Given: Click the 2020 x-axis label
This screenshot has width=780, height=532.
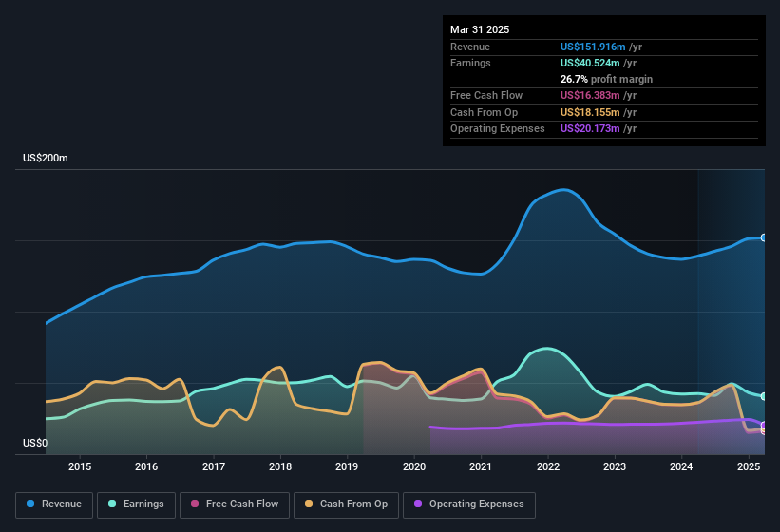Looking at the screenshot, I should [x=414, y=466].
